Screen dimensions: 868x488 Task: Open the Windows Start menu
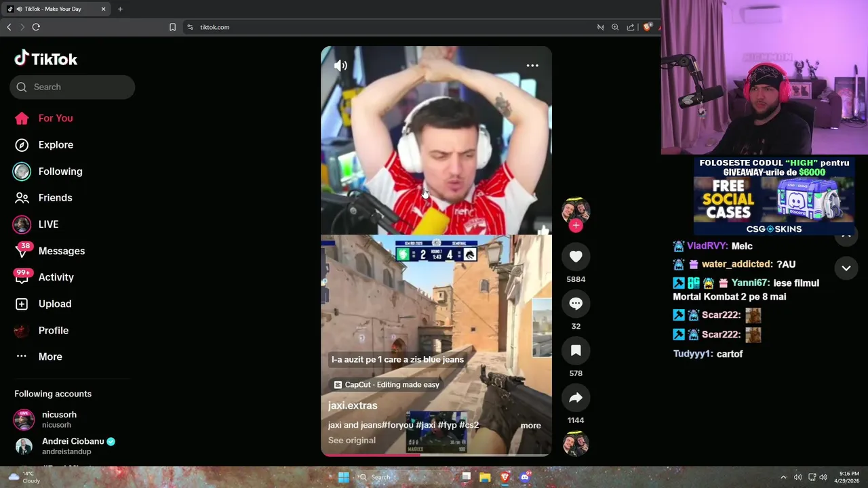344,477
